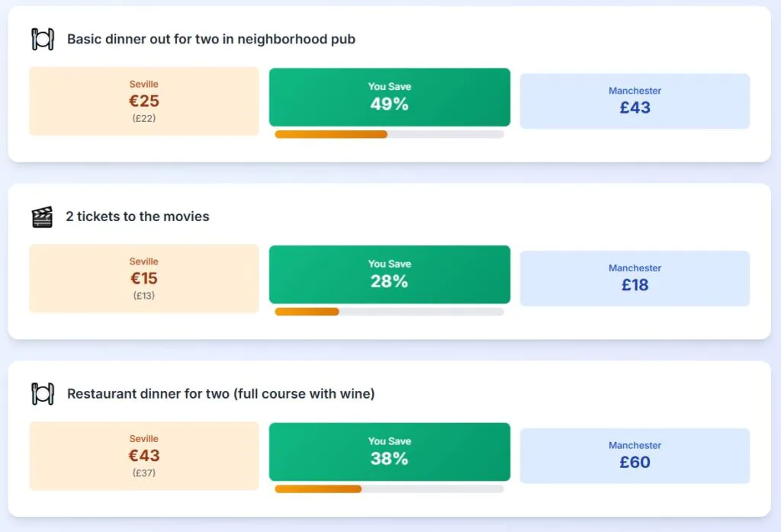
Task: Click the Seville €25 price card
Action: [144, 101]
